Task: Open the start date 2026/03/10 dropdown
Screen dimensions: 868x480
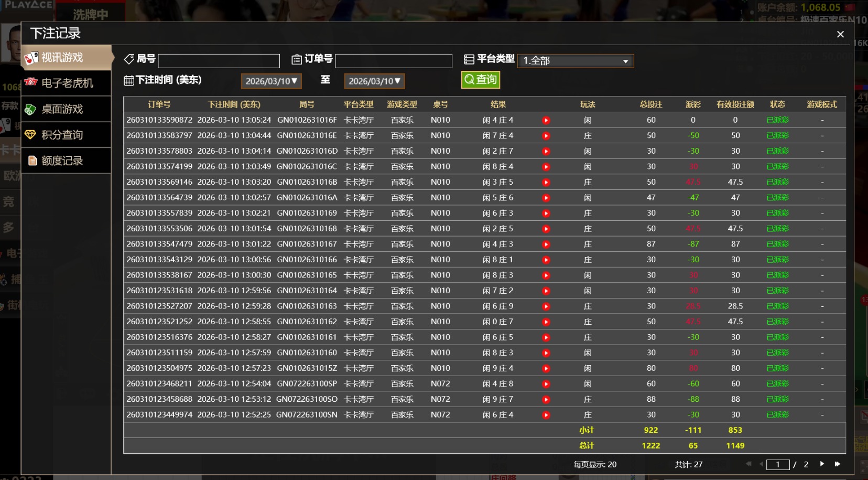Action: point(270,81)
